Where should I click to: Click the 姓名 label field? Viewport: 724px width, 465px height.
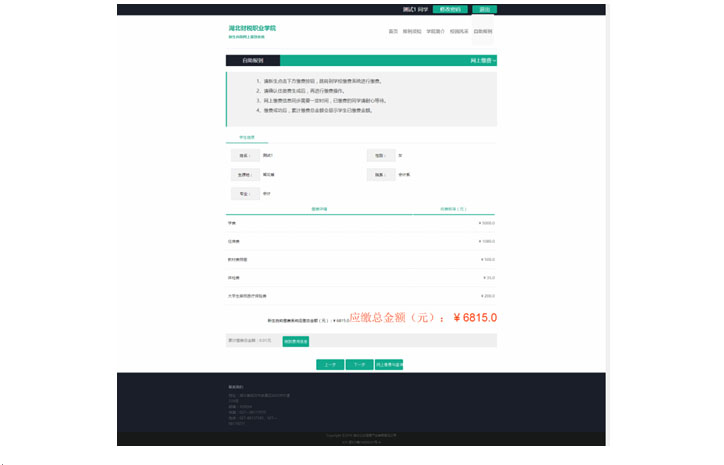point(244,156)
